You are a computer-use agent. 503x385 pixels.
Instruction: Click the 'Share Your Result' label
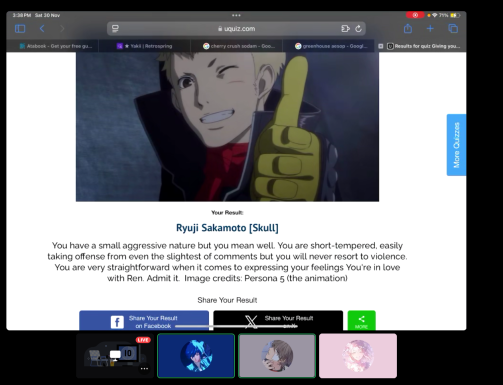click(x=227, y=300)
